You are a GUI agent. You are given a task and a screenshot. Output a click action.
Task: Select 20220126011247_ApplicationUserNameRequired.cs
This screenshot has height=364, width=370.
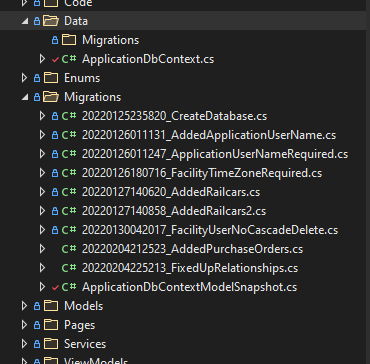click(215, 154)
